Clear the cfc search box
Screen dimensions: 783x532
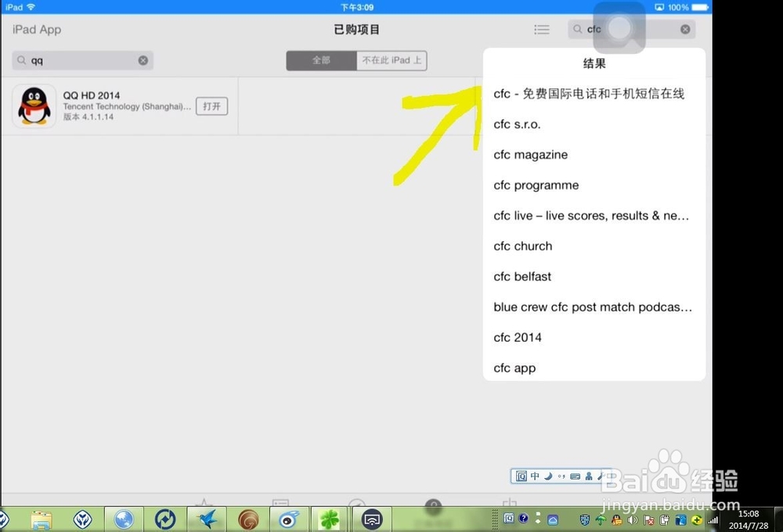pyautogui.click(x=685, y=30)
